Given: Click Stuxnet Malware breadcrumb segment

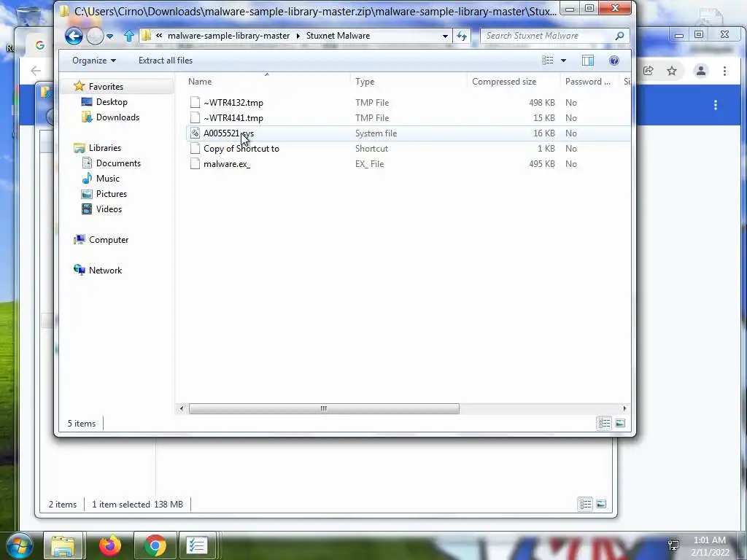Looking at the screenshot, I should pyautogui.click(x=338, y=36).
